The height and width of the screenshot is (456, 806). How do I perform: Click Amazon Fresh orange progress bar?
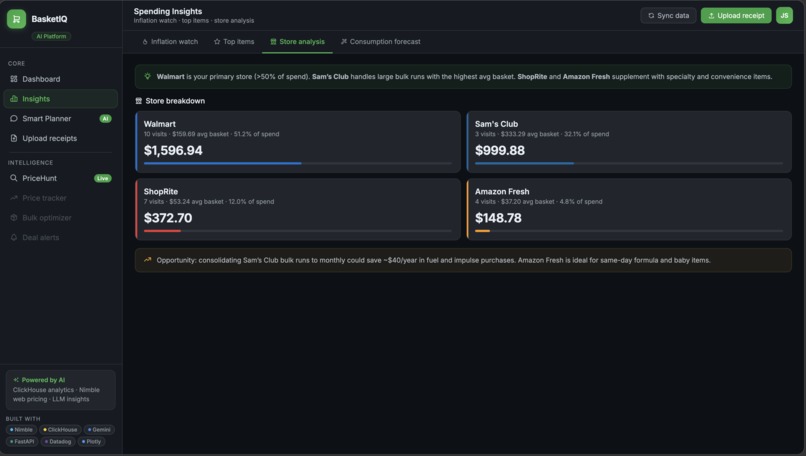(482, 231)
